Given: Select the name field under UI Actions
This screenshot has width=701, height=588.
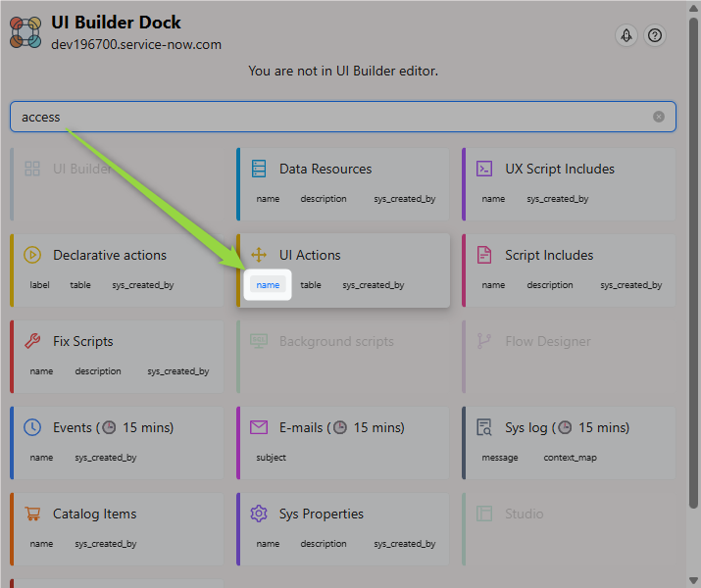Looking at the screenshot, I should pyautogui.click(x=268, y=285).
